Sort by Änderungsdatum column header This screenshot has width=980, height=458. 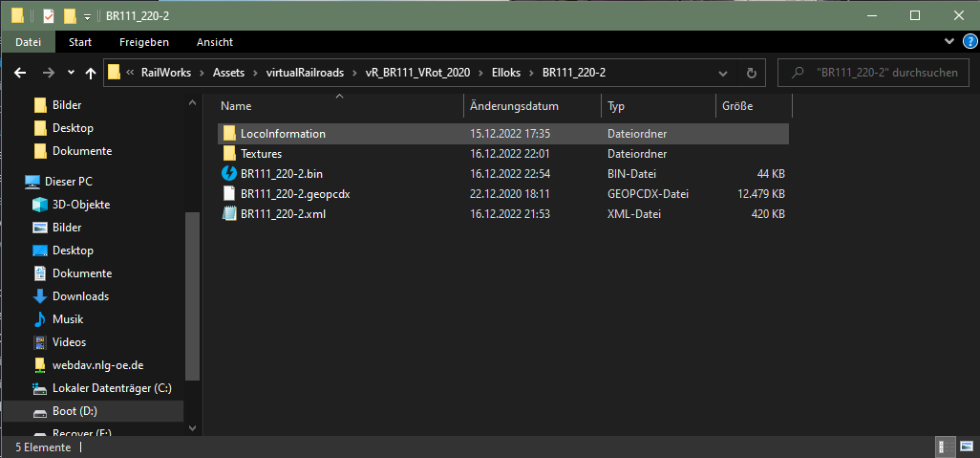coord(532,106)
